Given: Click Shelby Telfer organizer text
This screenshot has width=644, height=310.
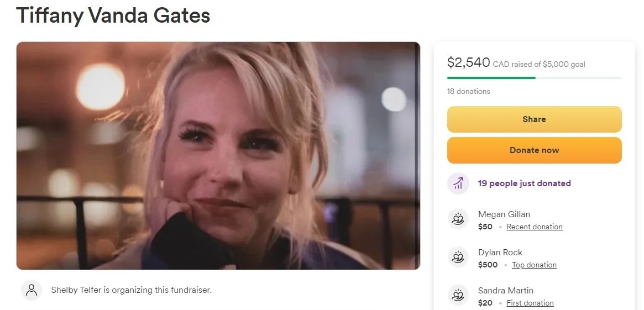Looking at the screenshot, I should click(x=132, y=290).
